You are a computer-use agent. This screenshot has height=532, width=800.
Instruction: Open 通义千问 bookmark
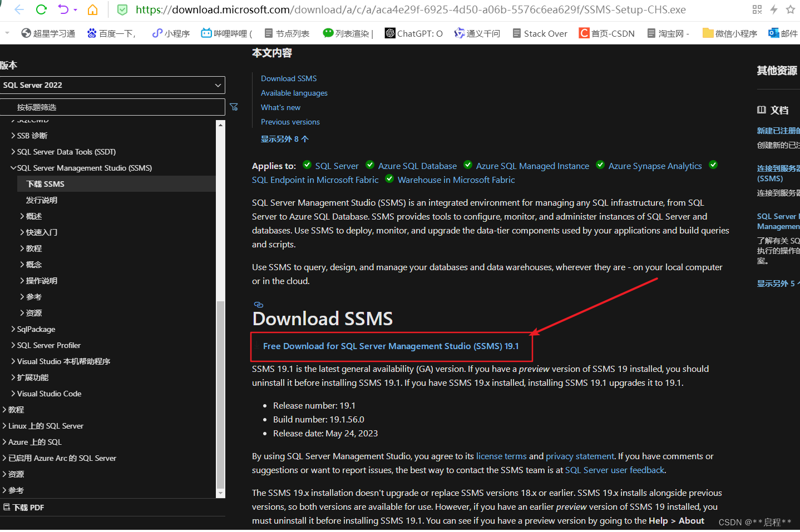tap(477, 33)
